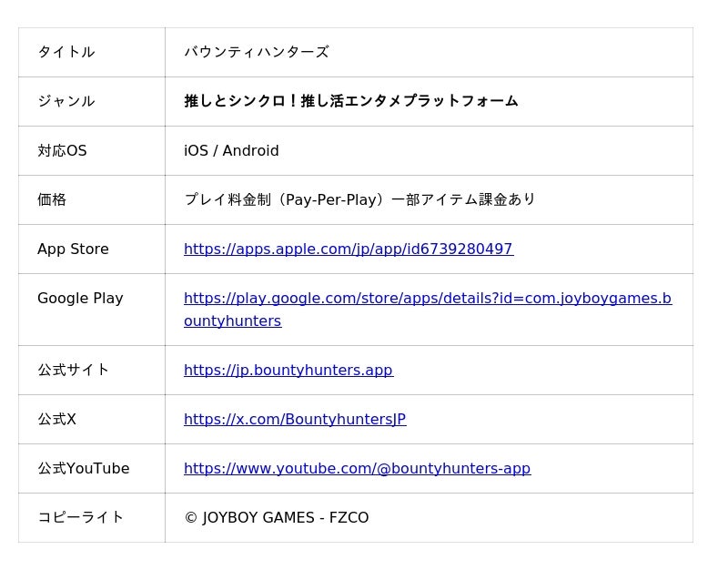Open the YouTube @bountyhunters-app channel link

[x=357, y=468]
